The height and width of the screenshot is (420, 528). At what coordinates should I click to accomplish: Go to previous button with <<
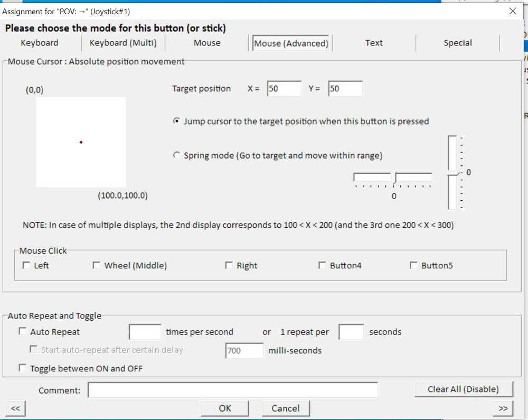[15, 408]
